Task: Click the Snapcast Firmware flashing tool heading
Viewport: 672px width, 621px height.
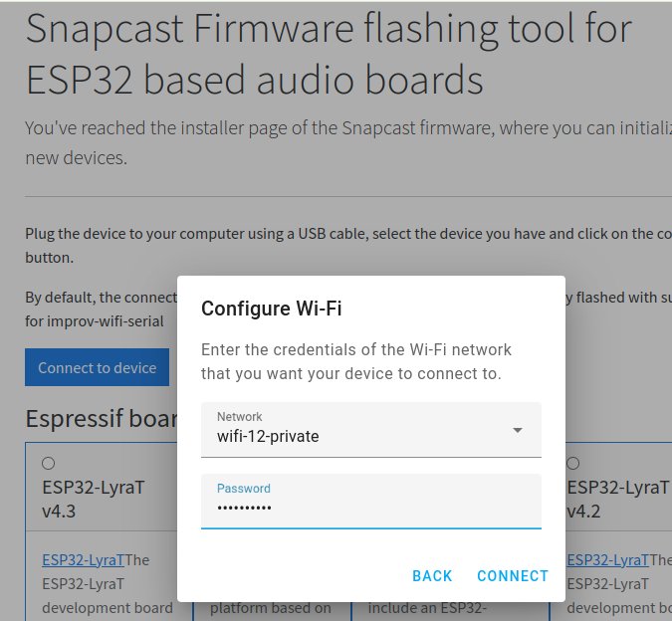Action: pos(329,54)
